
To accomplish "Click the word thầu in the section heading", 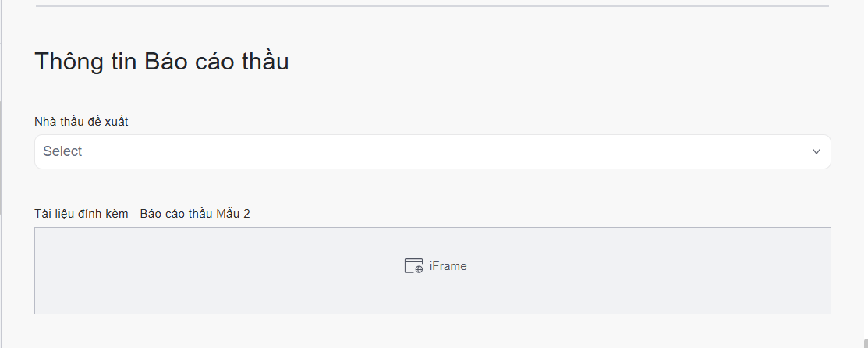I will [264, 62].
